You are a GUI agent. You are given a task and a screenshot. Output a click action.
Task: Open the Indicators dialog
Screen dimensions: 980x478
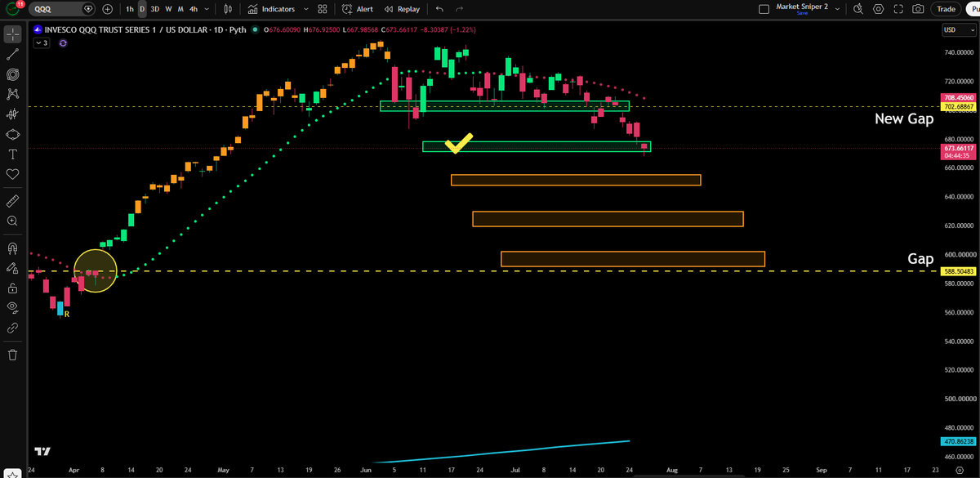[x=271, y=9]
